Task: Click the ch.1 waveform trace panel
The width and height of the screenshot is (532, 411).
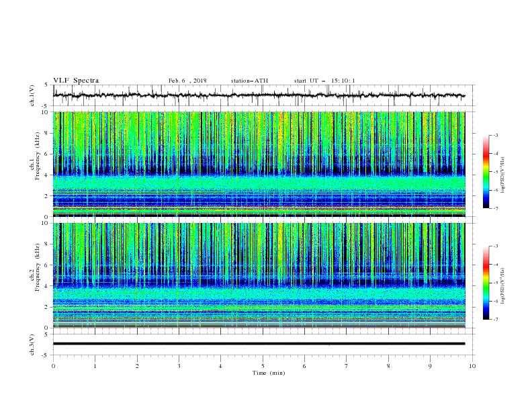Action: click(x=263, y=95)
